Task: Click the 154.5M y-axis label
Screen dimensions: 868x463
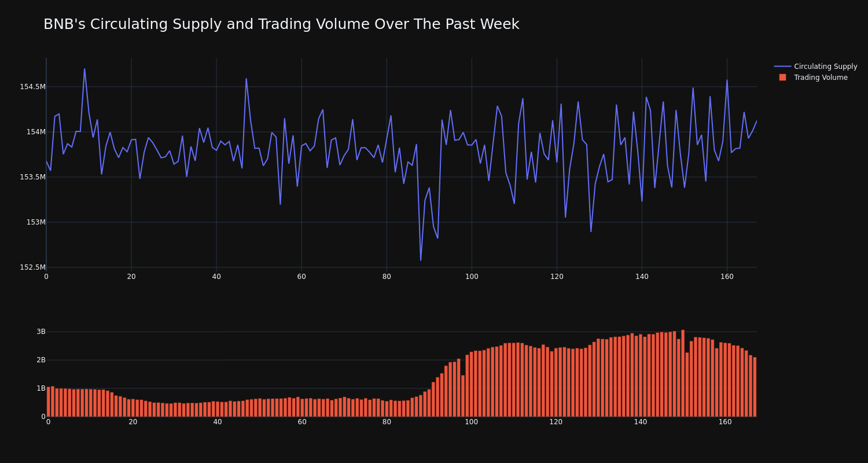Action: 32,87
